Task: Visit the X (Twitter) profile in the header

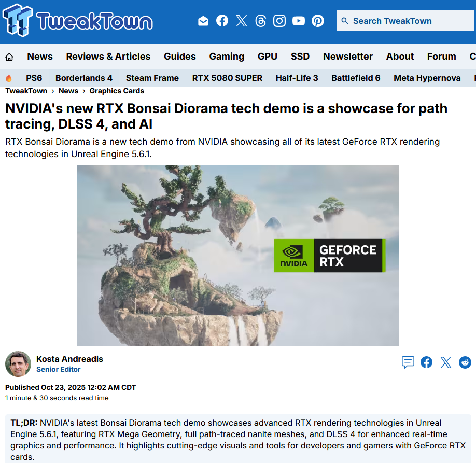Action: pos(242,21)
